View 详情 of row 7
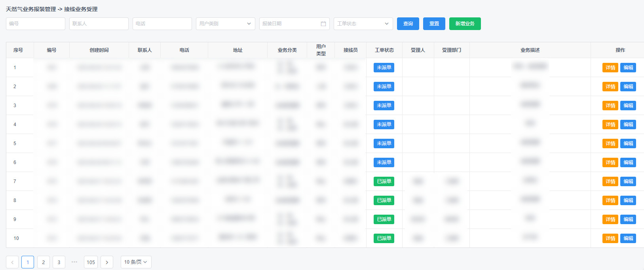The height and width of the screenshot is (270, 644). [610, 181]
